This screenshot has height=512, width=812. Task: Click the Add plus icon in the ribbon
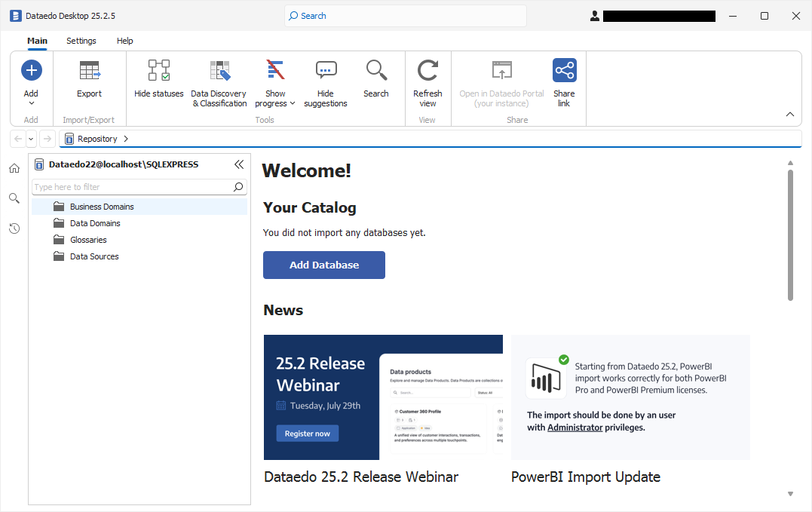pos(32,70)
